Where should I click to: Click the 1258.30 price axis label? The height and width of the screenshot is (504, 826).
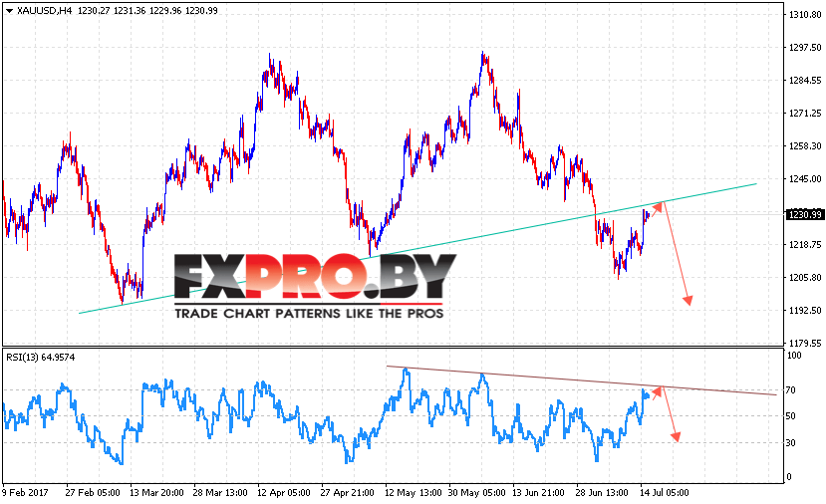click(x=805, y=145)
